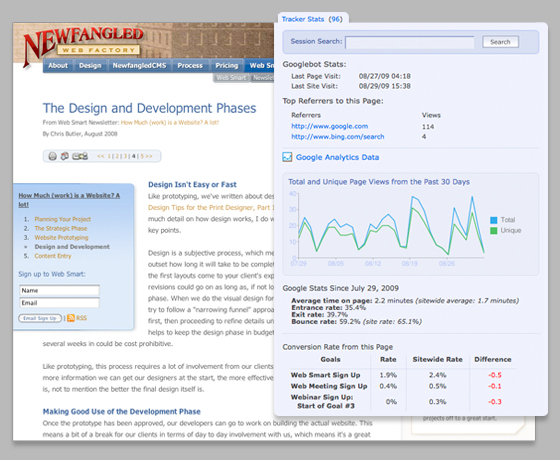
Task: Click the -0.5 difference value
Action: pos(495,375)
